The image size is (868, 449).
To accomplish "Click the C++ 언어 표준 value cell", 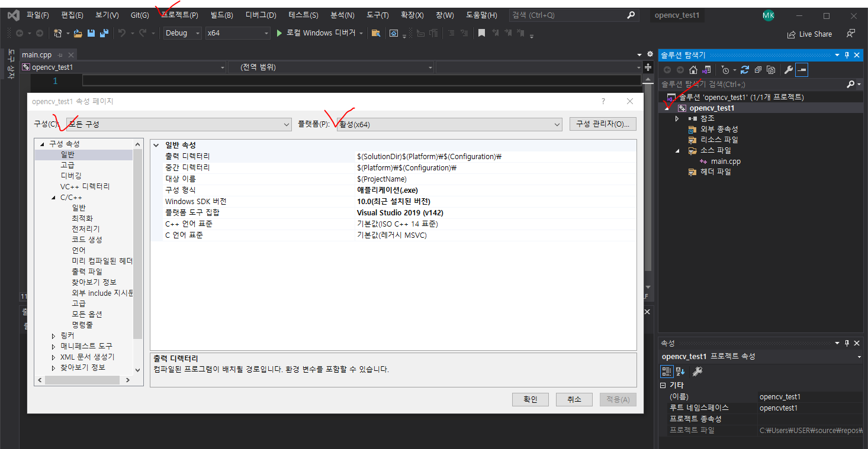I will pos(495,224).
